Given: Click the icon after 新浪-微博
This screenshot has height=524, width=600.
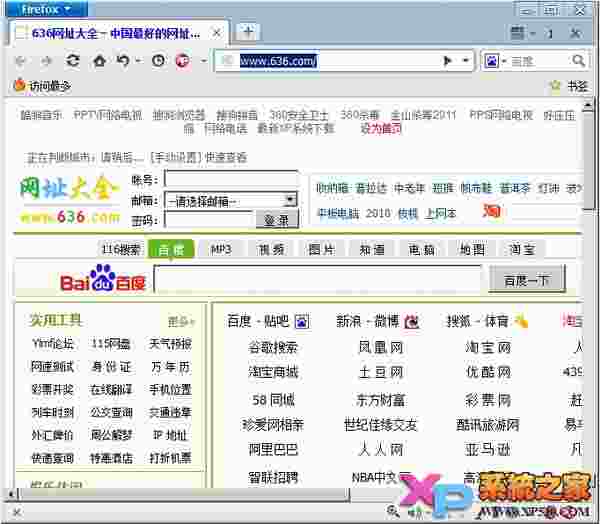Looking at the screenshot, I should tap(412, 321).
